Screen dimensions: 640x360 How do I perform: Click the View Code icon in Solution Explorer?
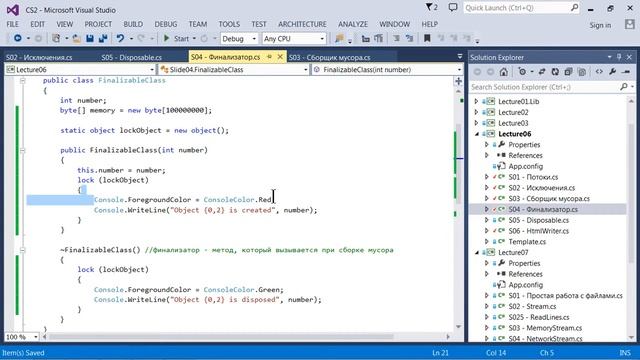[x=599, y=72]
